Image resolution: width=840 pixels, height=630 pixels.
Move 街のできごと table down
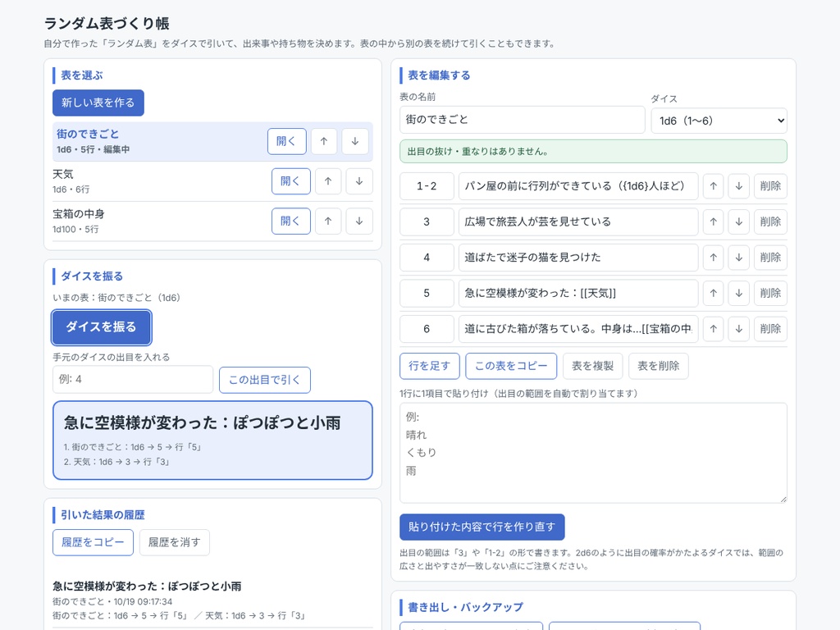[x=355, y=141]
